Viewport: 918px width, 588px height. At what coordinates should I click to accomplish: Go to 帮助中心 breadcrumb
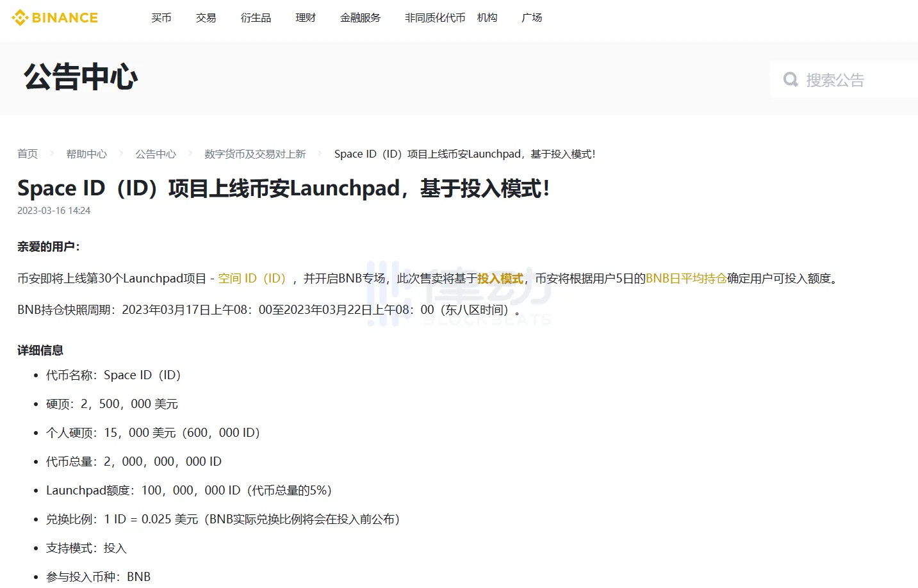(86, 154)
